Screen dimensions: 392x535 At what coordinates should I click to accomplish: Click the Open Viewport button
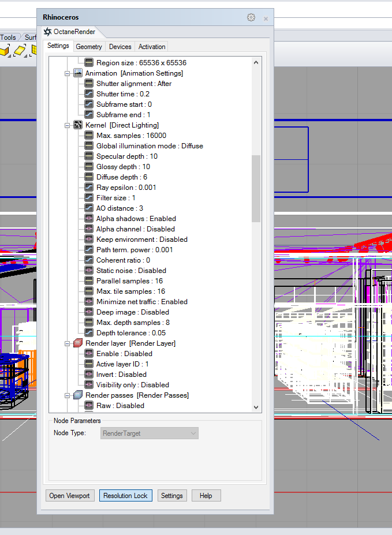click(x=69, y=495)
